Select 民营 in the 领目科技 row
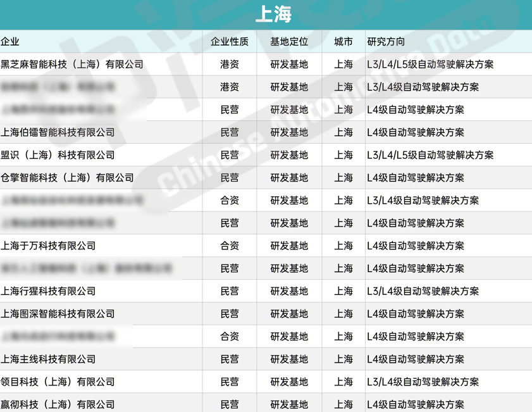 230,382
